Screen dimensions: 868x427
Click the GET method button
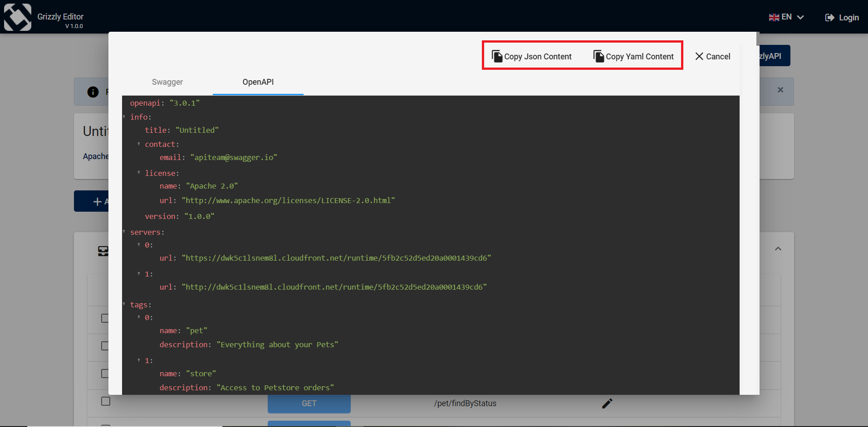pyautogui.click(x=309, y=403)
